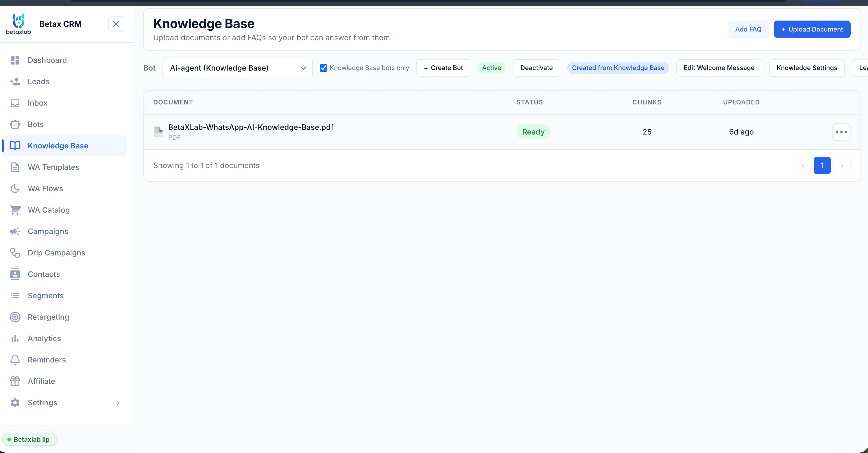Click the Drip Campaigns icon
This screenshot has height=453, width=868.
15,253
